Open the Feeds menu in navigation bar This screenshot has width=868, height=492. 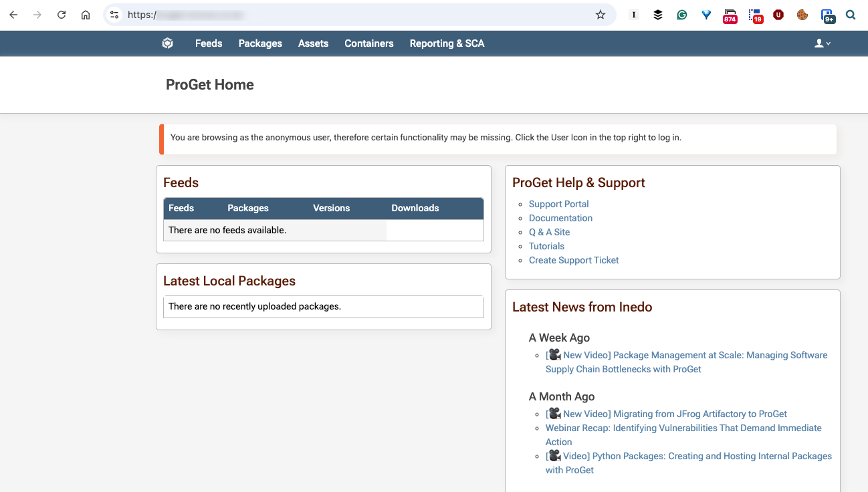pyautogui.click(x=209, y=43)
